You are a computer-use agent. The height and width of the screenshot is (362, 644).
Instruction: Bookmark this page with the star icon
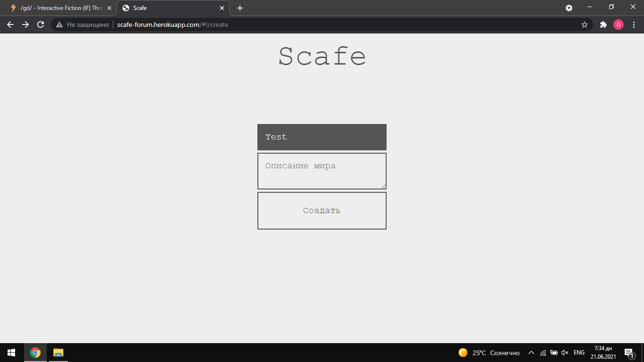585,25
